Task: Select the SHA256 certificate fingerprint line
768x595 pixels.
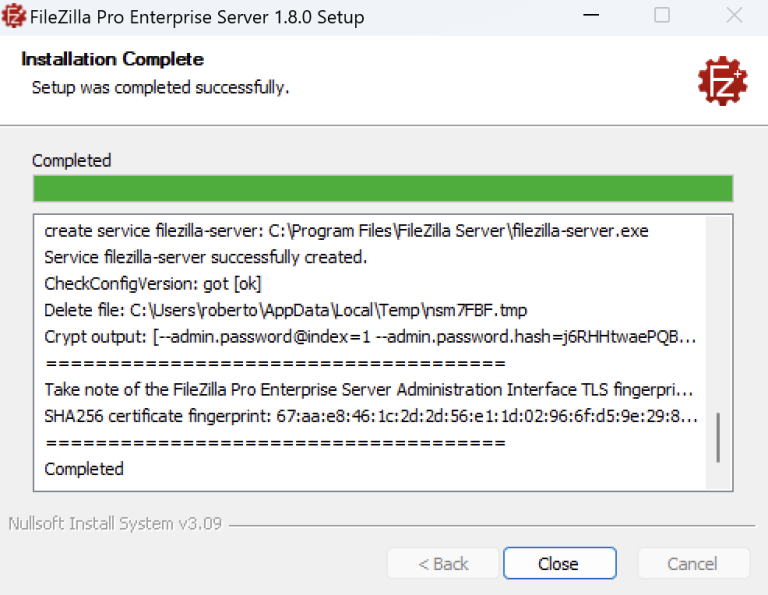Action: 371,416
